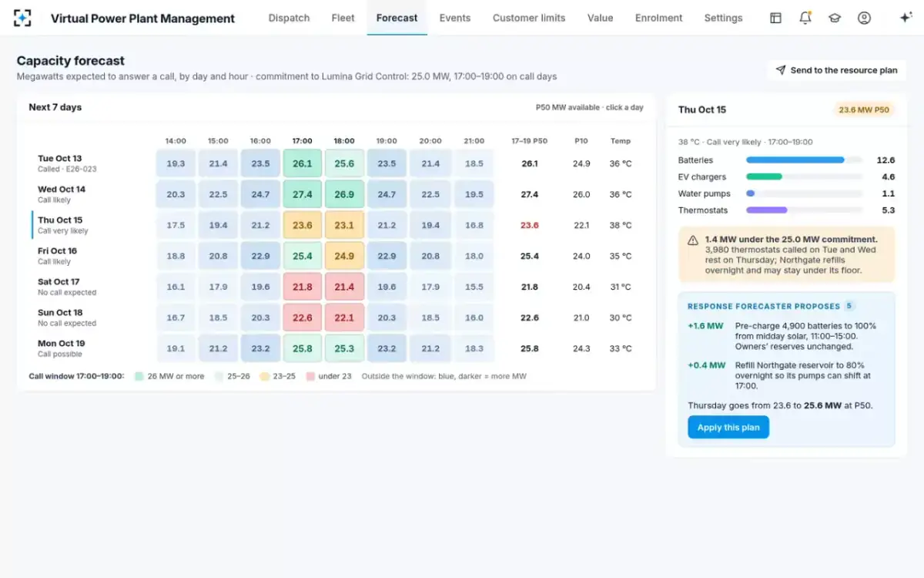Click the 'Called · E26-023' event label

pyautogui.click(x=67, y=169)
